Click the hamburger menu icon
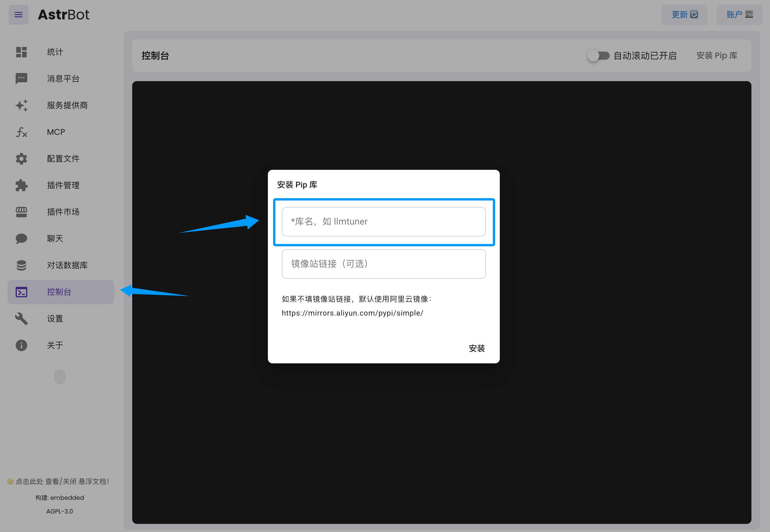This screenshot has height=532, width=770. [x=18, y=15]
